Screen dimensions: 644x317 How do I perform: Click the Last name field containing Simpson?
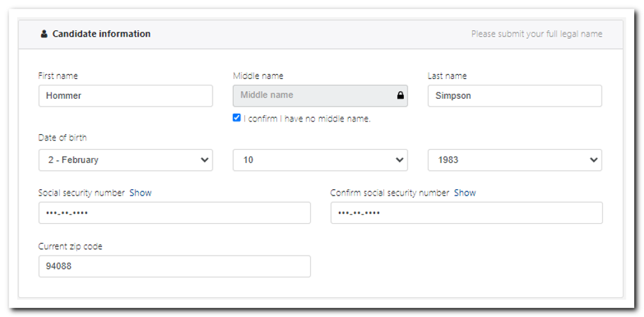click(x=515, y=96)
